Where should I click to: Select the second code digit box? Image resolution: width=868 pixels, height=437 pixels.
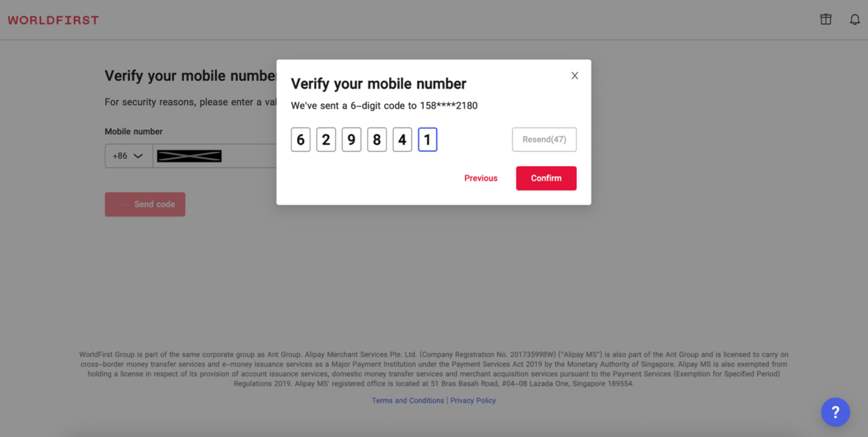click(x=326, y=140)
